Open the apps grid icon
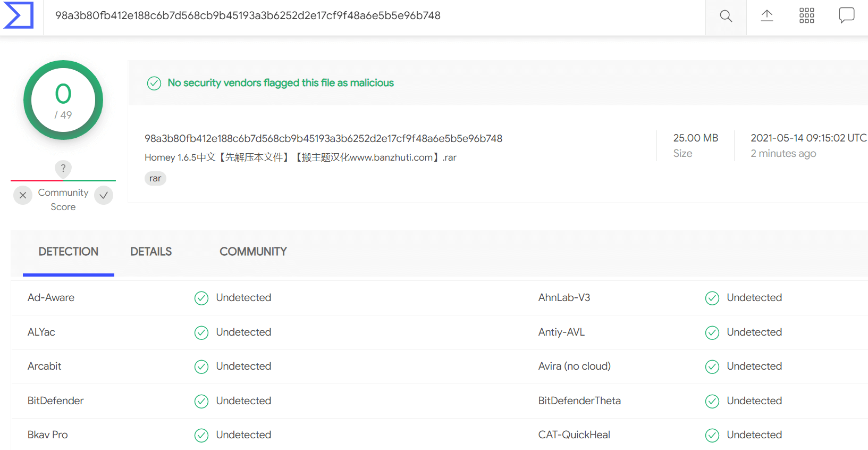The height and width of the screenshot is (450, 868). (806, 15)
